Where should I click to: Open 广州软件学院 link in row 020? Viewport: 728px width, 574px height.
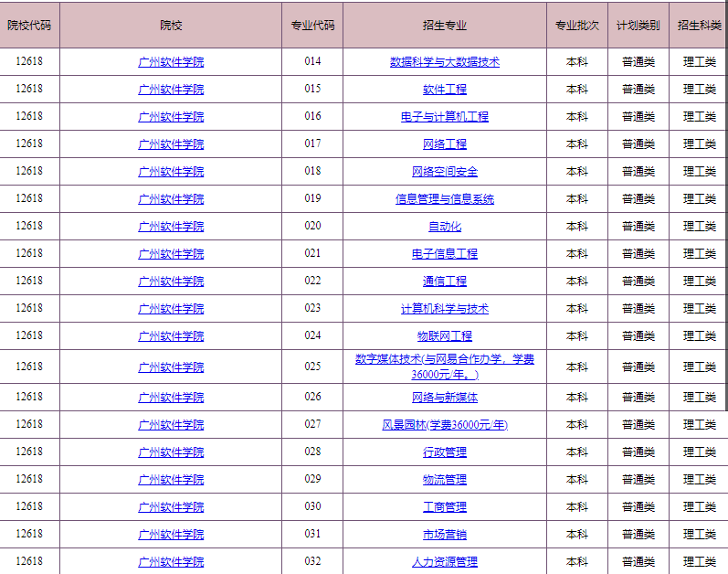tap(171, 226)
